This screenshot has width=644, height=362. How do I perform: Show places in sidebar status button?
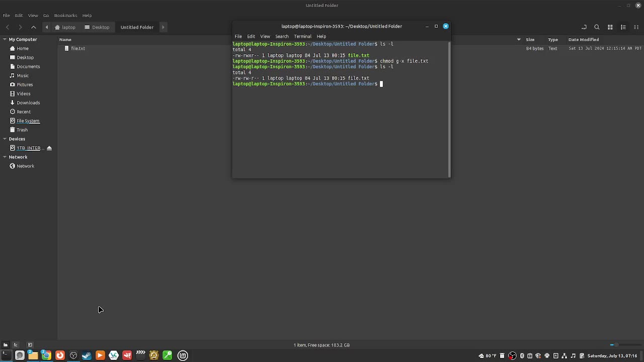tap(6, 345)
